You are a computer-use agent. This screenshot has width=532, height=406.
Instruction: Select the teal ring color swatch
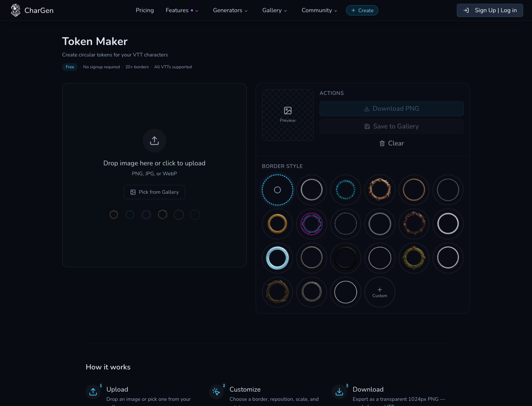pos(130,214)
